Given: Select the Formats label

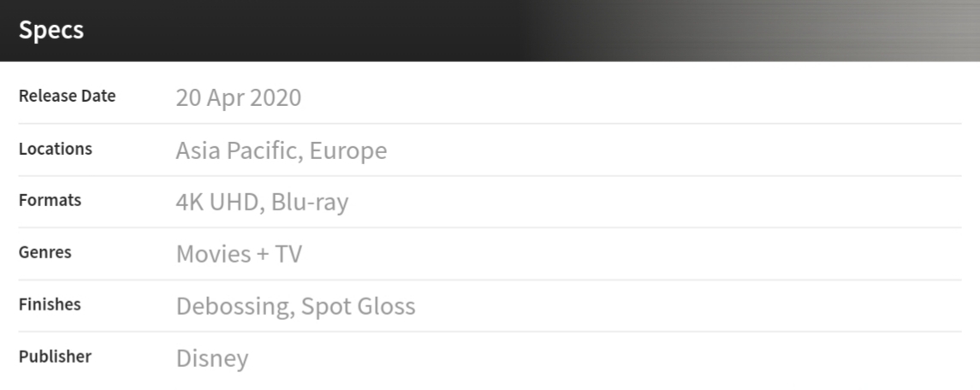Looking at the screenshot, I should point(50,200).
